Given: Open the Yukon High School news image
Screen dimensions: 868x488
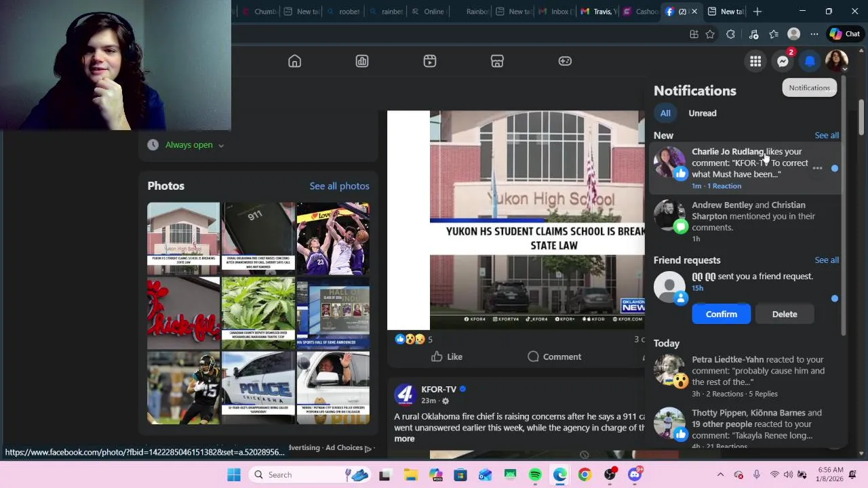Looking at the screenshot, I should pos(515,220).
